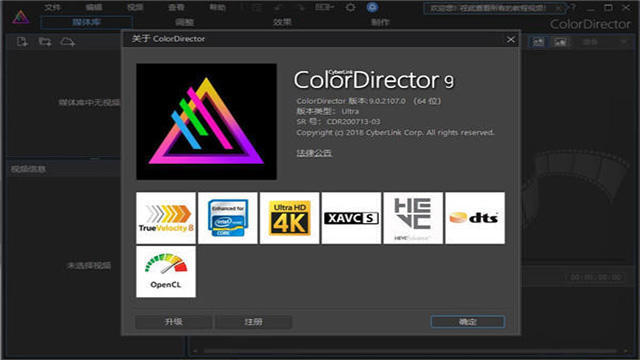Viewport: 640px width, 360px height.
Task: Click the SR number CDR200713-03 text
Action: (x=353, y=122)
